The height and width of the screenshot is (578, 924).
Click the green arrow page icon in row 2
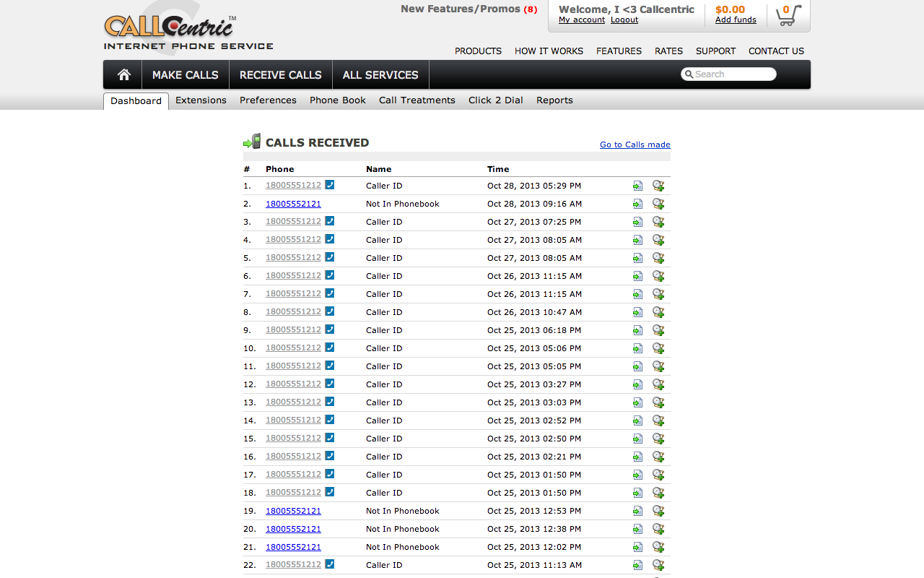tap(637, 204)
